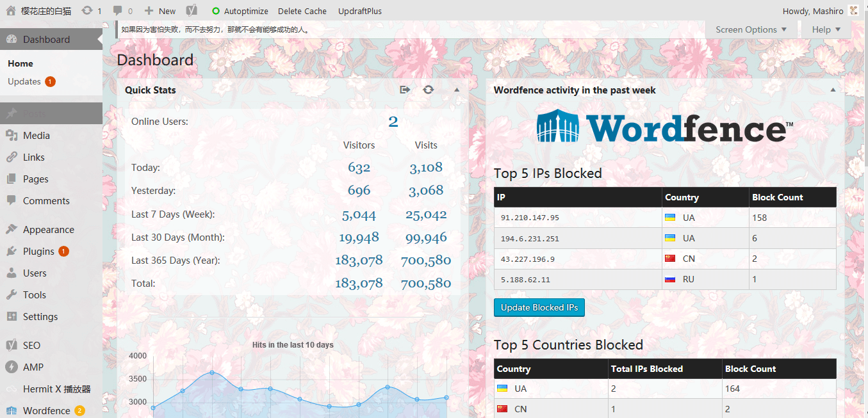Image resolution: width=868 pixels, height=418 pixels.
Task: Collapse the Quick Stats widget
Action: coord(457,90)
